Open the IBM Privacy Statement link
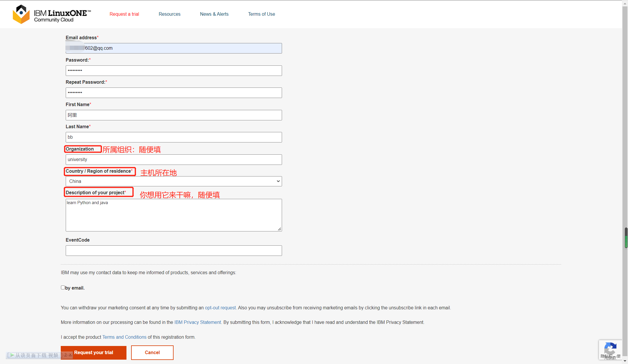 197,322
